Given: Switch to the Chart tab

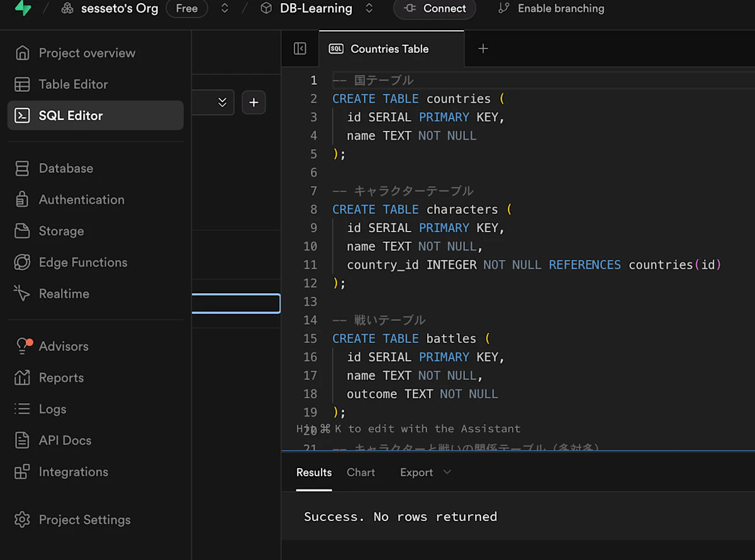Looking at the screenshot, I should [361, 473].
